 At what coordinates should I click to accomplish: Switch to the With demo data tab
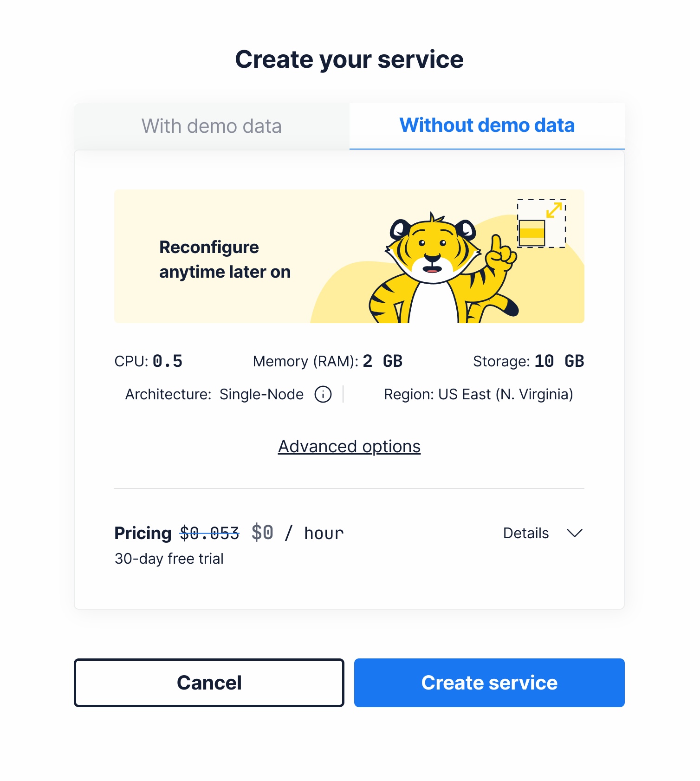[x=212, y=126]
